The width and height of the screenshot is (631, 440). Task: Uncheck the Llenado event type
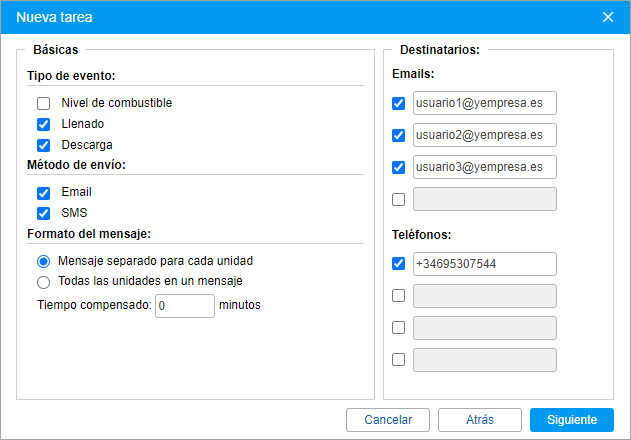coord(43,124)
